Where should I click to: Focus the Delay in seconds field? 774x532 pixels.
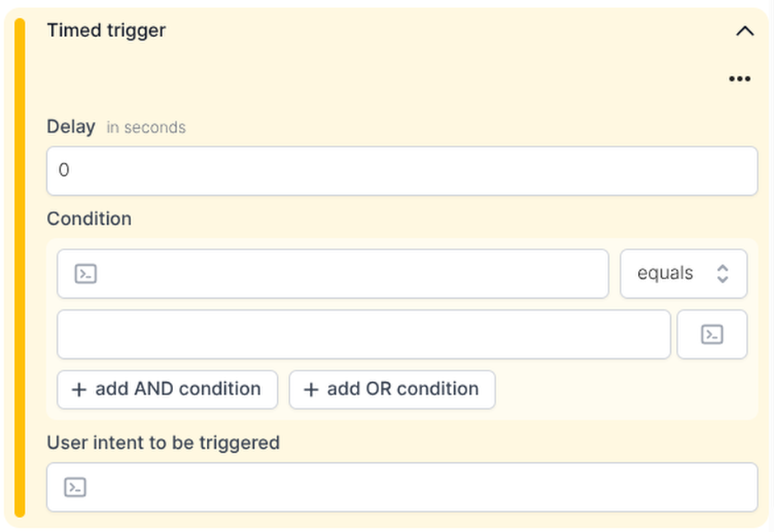(x=401, y=170)
